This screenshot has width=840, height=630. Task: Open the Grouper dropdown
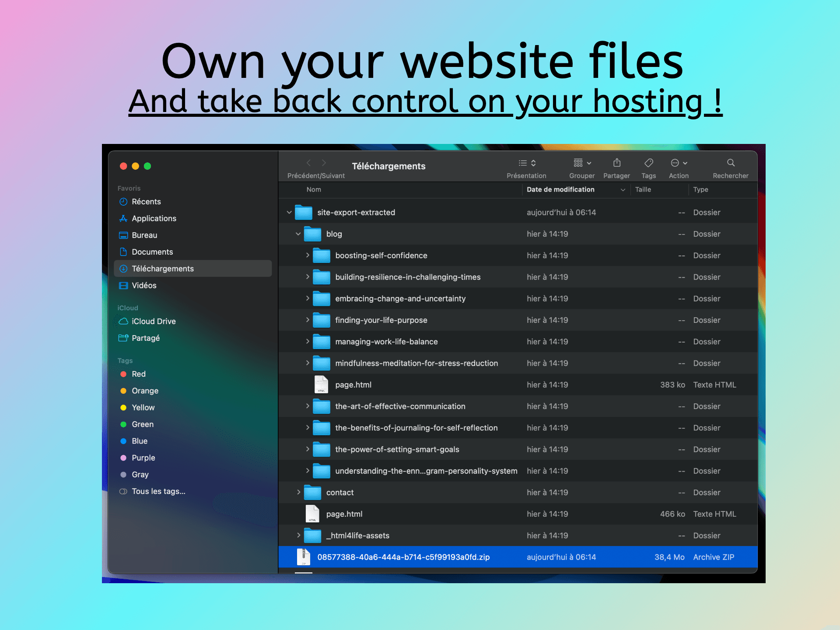click(x=581, y=163)
